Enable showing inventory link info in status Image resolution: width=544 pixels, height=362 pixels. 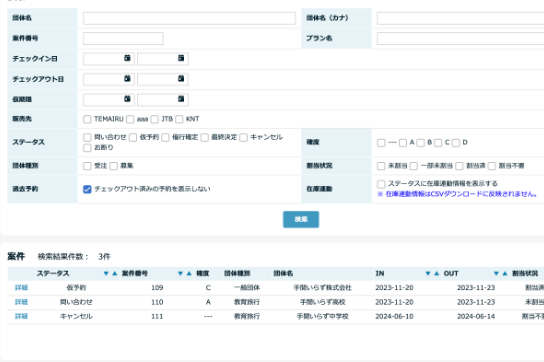(x=381, y=184)
